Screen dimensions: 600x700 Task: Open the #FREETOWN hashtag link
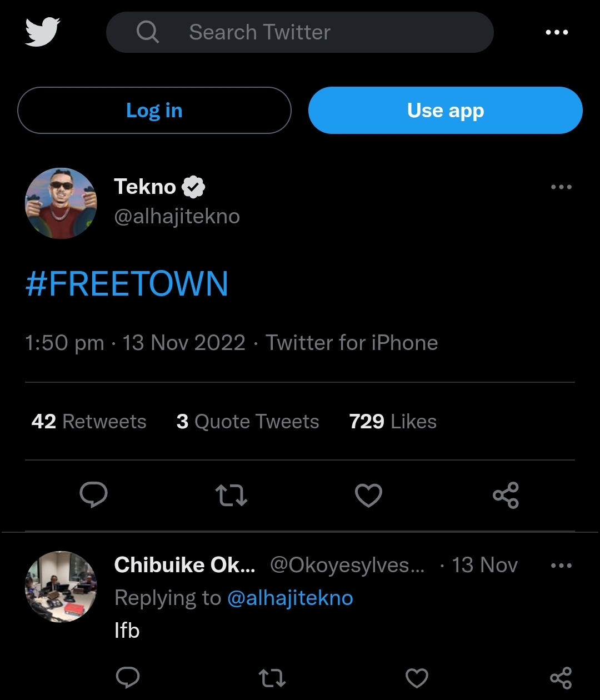click(127, 284)
